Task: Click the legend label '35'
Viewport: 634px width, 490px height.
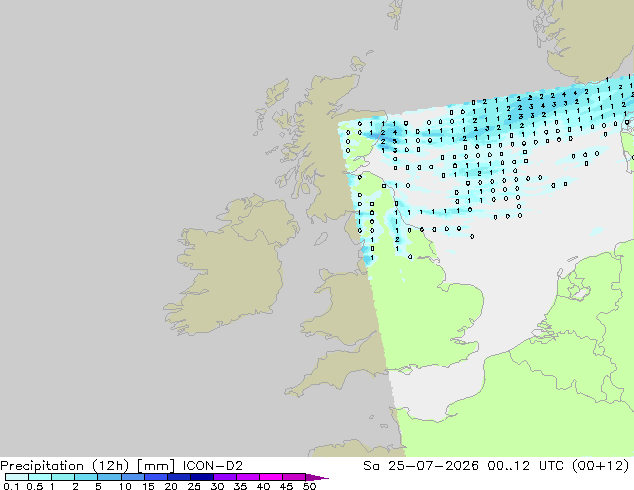Action: 240,486
